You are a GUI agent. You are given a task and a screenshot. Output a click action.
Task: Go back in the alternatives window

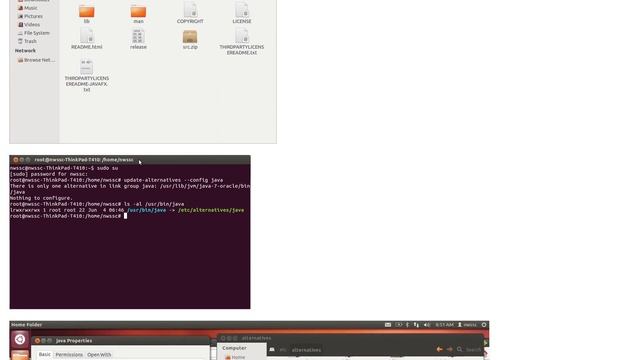tap(439, 349)
